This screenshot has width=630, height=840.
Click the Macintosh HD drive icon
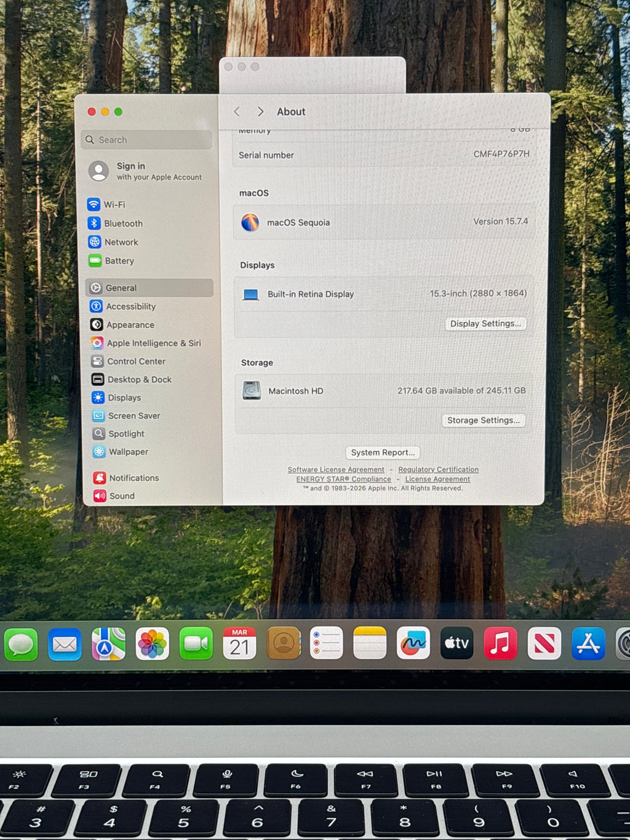click(x=252, y=391)
